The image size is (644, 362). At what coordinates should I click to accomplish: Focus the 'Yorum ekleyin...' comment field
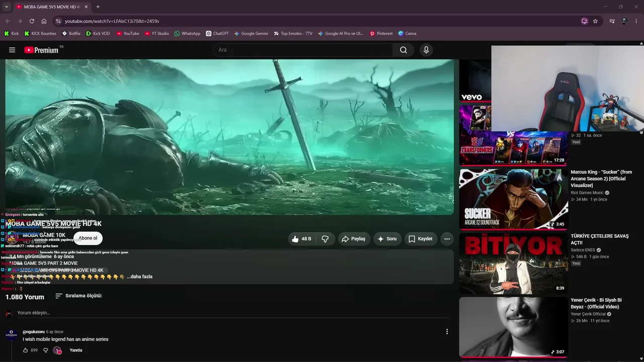tap(232, 313)
